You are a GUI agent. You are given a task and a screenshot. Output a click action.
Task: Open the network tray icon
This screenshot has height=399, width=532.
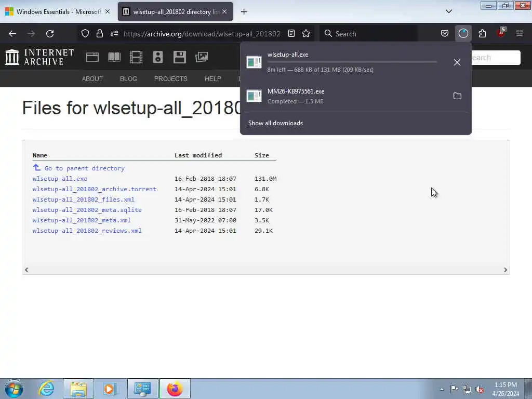pyautogui.click(x=467, y=389)
